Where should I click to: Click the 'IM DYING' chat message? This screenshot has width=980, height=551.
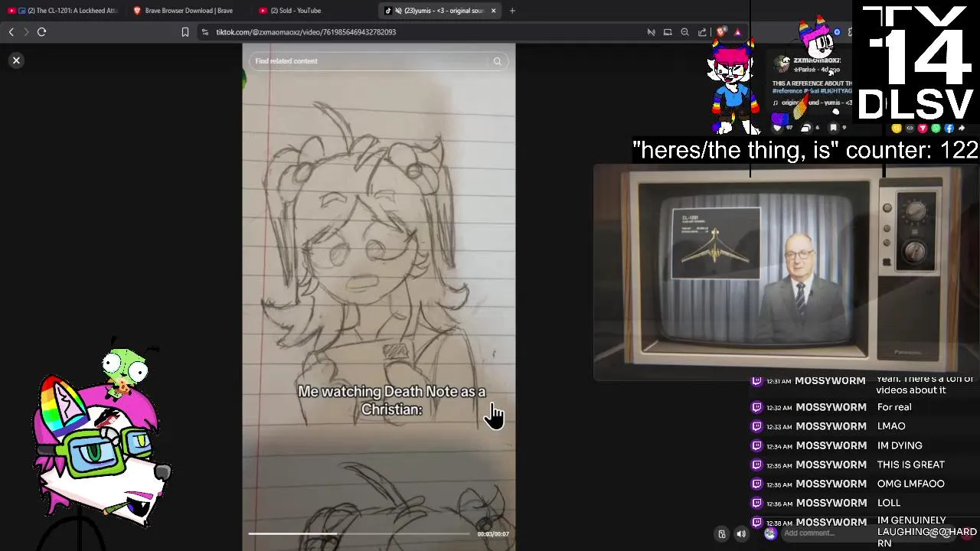pyautogui.click(x=900, y=445)
